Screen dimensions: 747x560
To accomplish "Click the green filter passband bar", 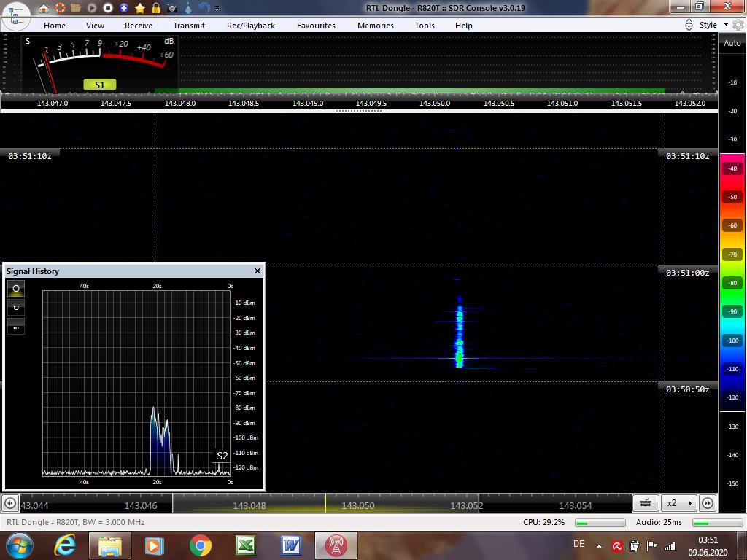I will pos(410,90).
